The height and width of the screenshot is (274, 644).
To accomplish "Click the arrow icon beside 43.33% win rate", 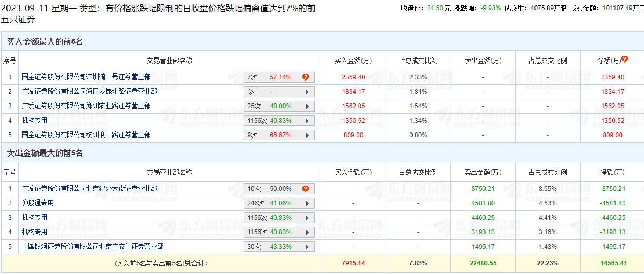I will click(307, 247).
